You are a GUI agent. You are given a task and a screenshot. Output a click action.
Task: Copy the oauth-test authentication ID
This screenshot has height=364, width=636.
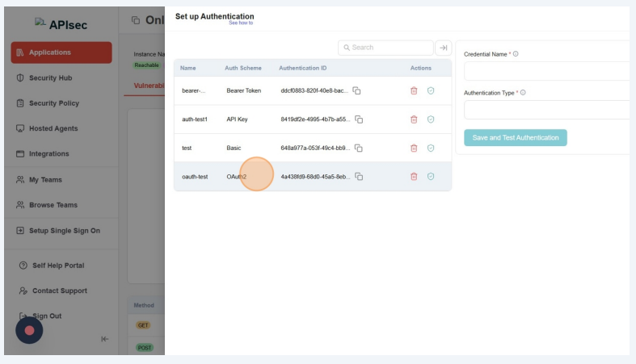point(359,177)
